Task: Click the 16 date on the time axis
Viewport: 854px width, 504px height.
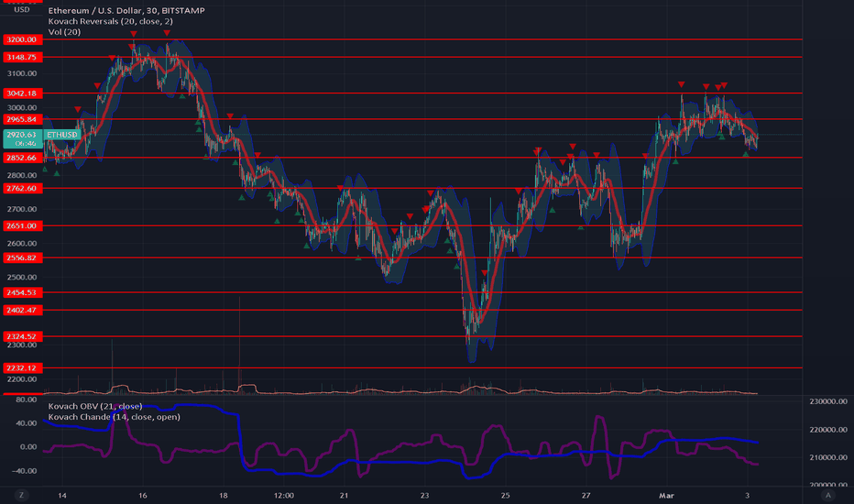Action: (x=143, y=495)
